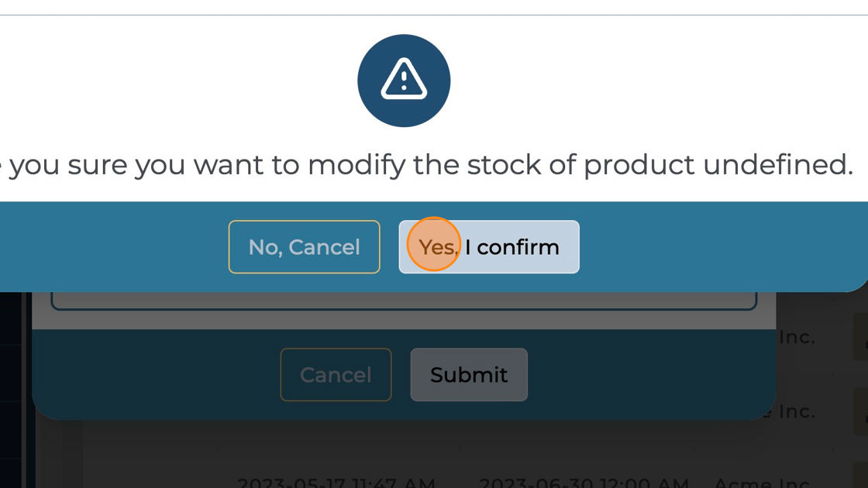Click the rounded triangle outline of the alert symbol

click(404, 80)
